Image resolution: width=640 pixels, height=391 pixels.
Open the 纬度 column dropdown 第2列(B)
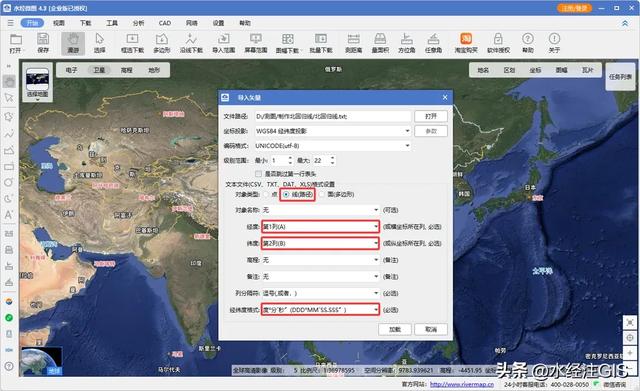pos(320,243)
